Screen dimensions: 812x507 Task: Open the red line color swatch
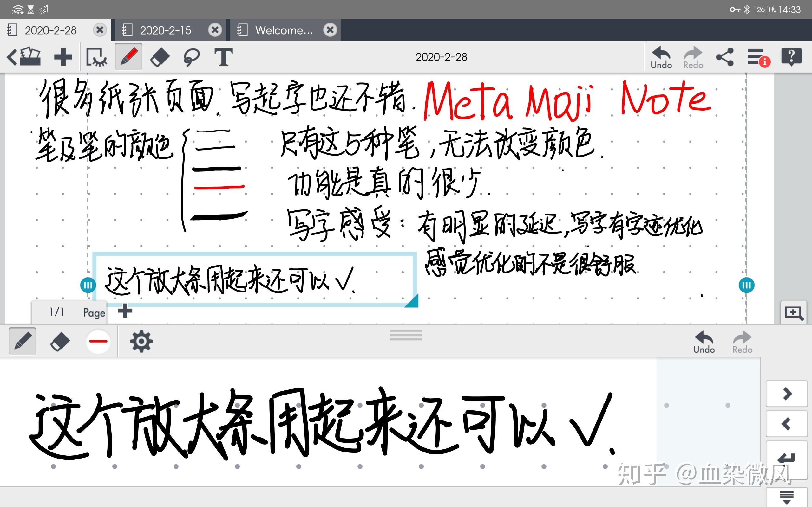tap(98, 341)
